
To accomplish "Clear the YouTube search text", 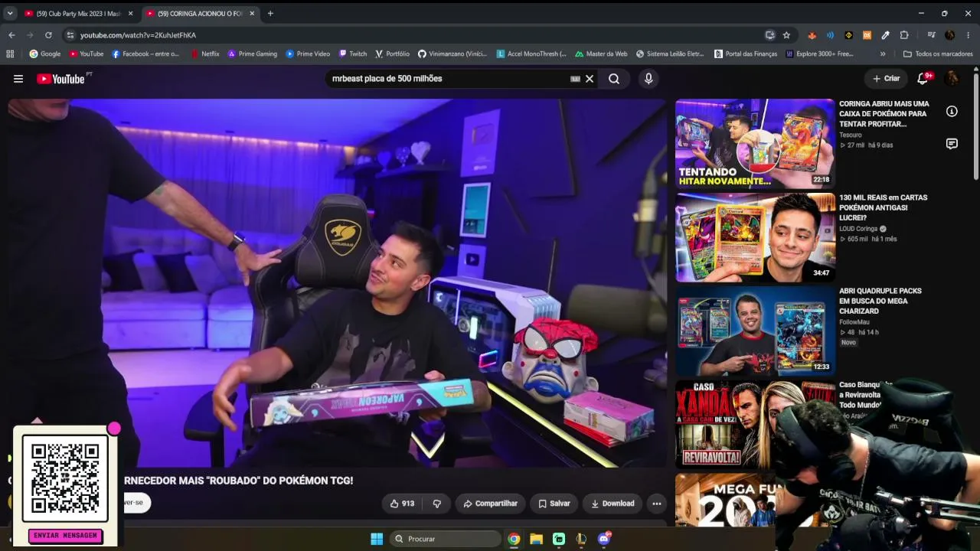I will (x=590, y=79).
